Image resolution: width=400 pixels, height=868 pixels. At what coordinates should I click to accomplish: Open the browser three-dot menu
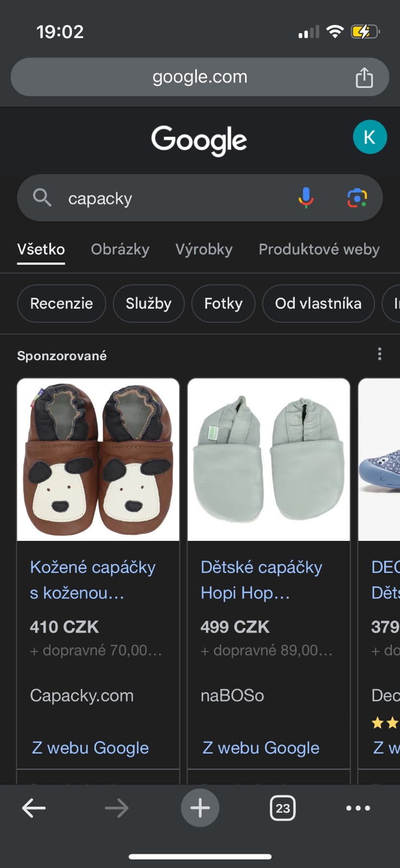(358, 808)
